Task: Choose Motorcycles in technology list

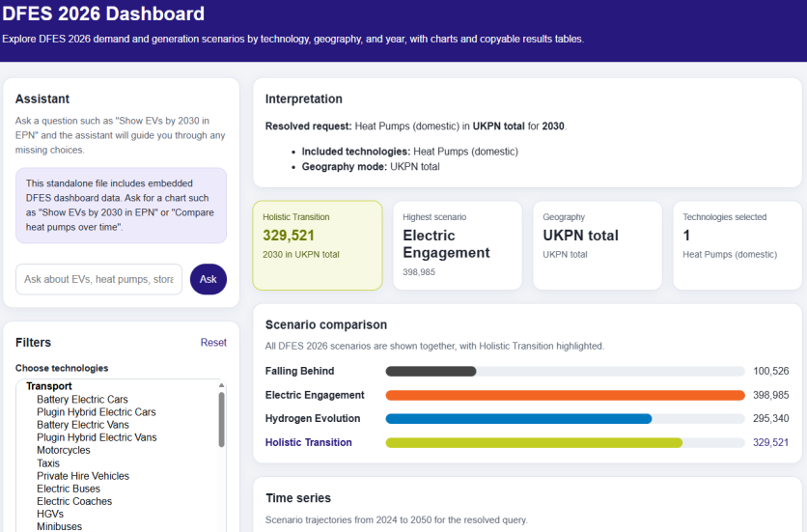Action: point(64,450)
